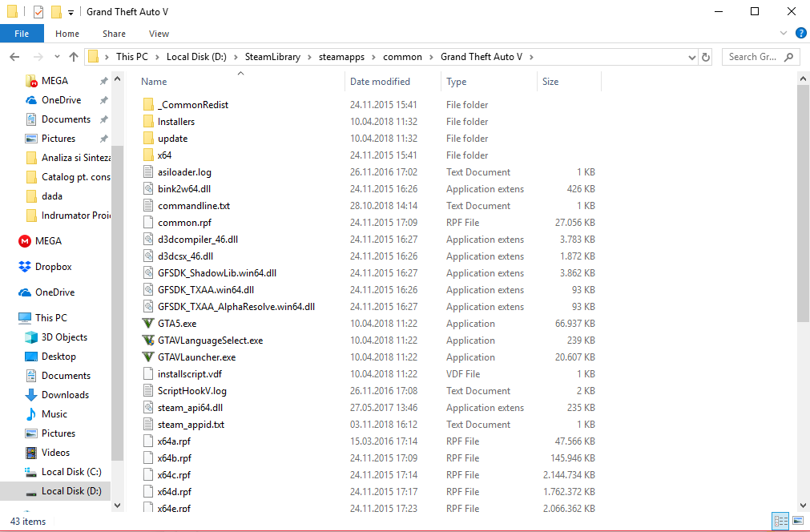
Task: Open the Customize Quick Access Toolbar dropdown
Action: coord(71,13)
